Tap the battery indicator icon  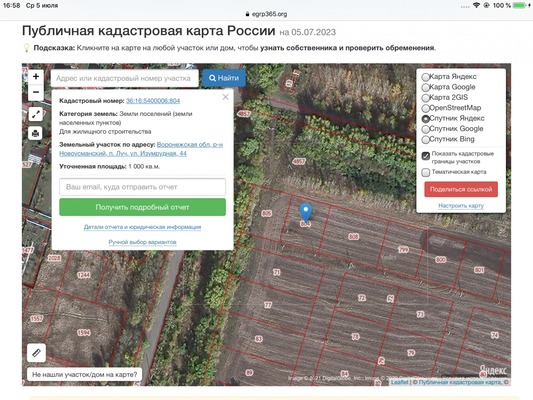[520, 5]
